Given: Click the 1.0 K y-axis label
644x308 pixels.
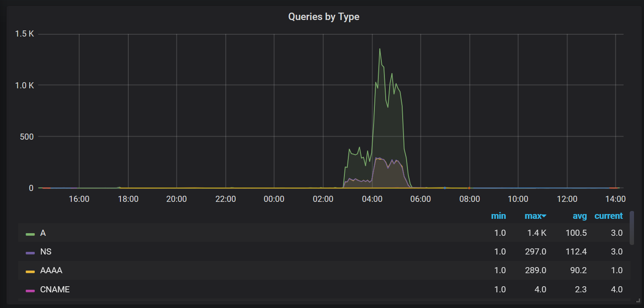Looking at the screenshot, I should 25,85.
